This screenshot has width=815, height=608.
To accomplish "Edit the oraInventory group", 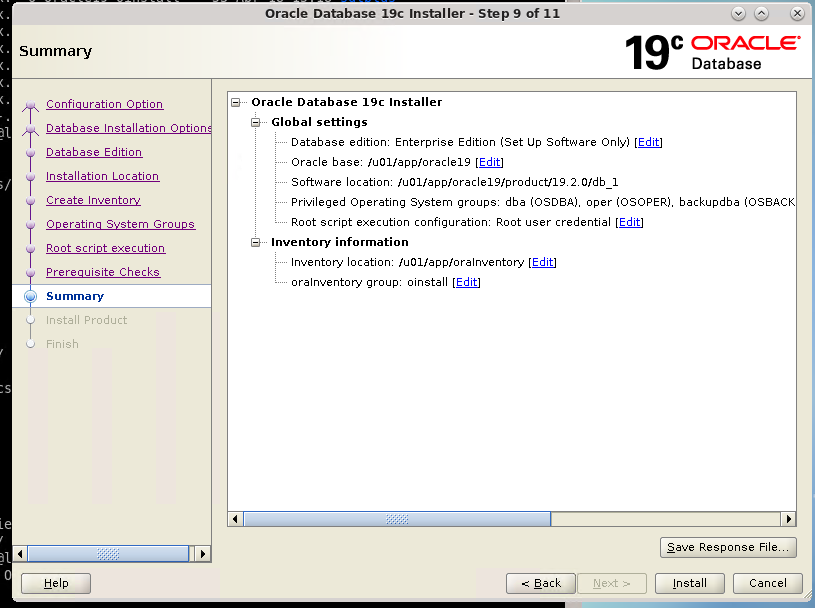I will coord(466,282).
